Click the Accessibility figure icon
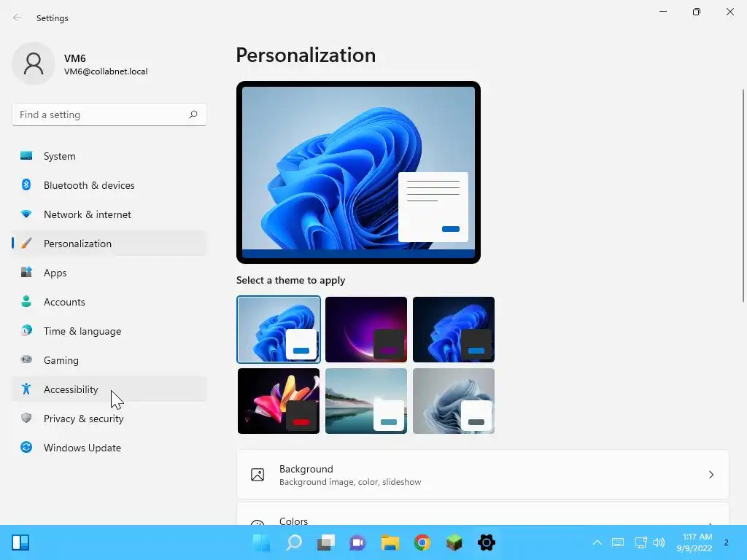 coord(26,389)
